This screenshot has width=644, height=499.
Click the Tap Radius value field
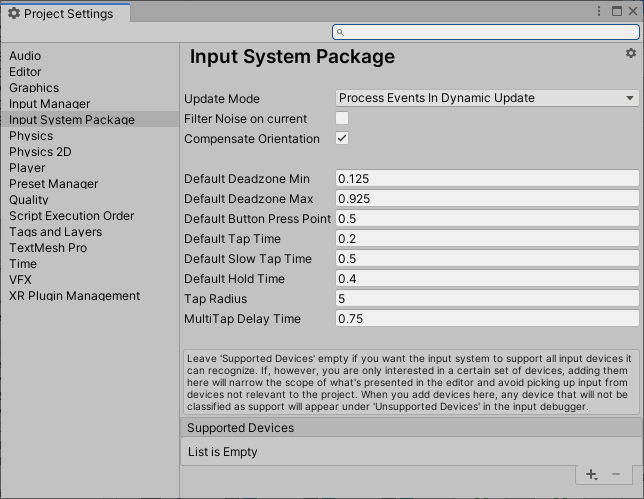[x=487, y=299]
